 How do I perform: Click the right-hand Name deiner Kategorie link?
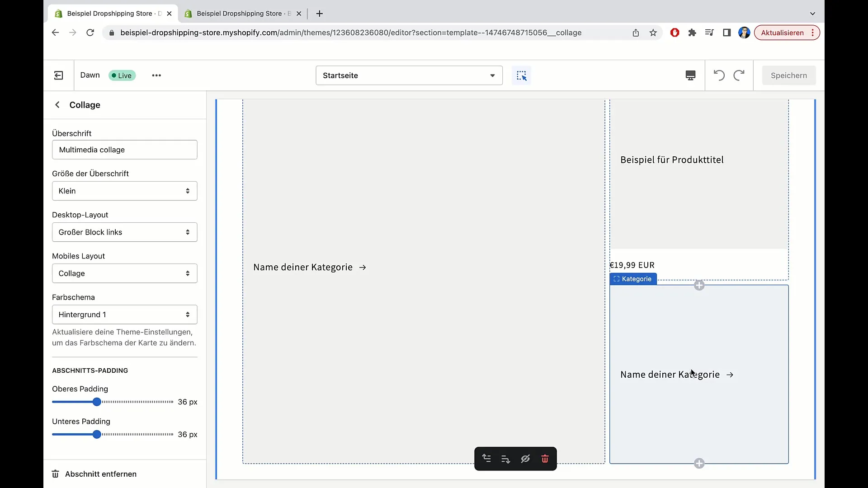[x=677, y=375]
